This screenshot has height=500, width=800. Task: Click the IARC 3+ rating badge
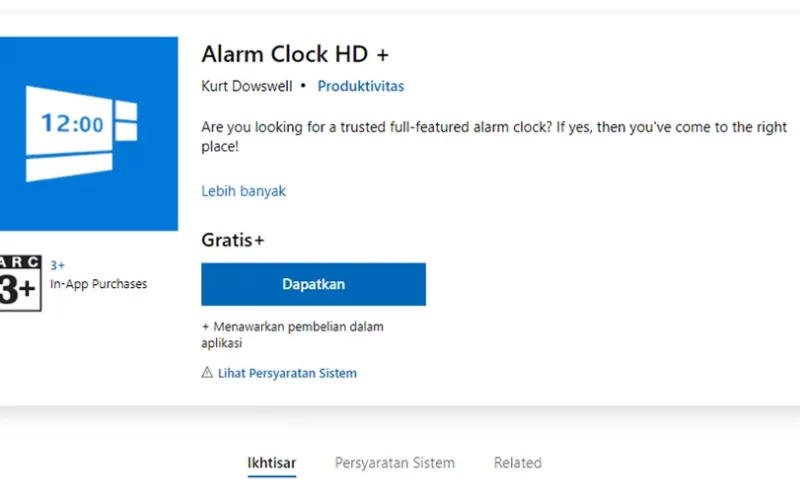20,283
